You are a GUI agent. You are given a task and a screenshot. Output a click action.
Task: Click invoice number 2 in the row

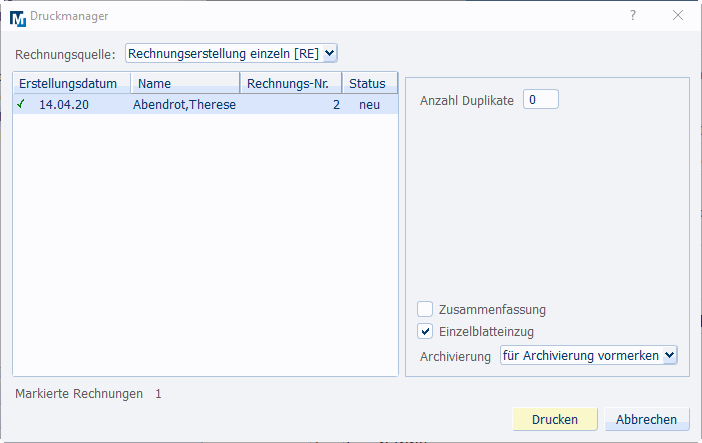point(336,104)
